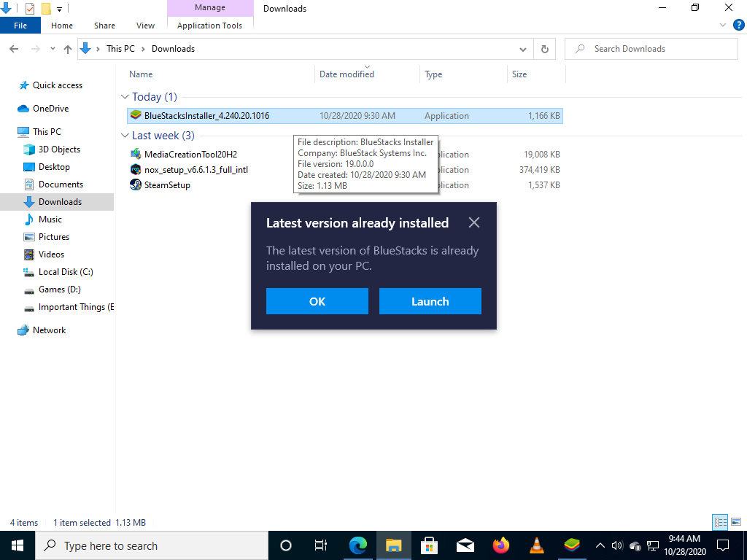Open the recent locations dropdown arrow

coord(53,49)
